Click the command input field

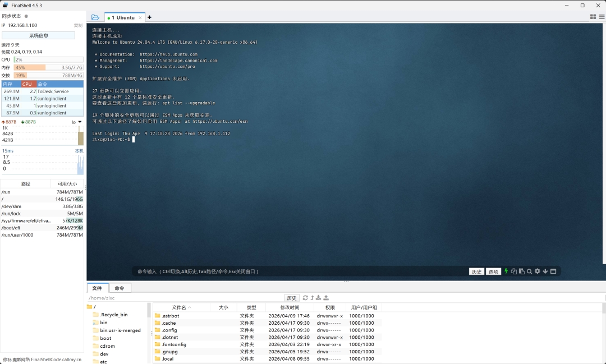click(x=301, y=271)
